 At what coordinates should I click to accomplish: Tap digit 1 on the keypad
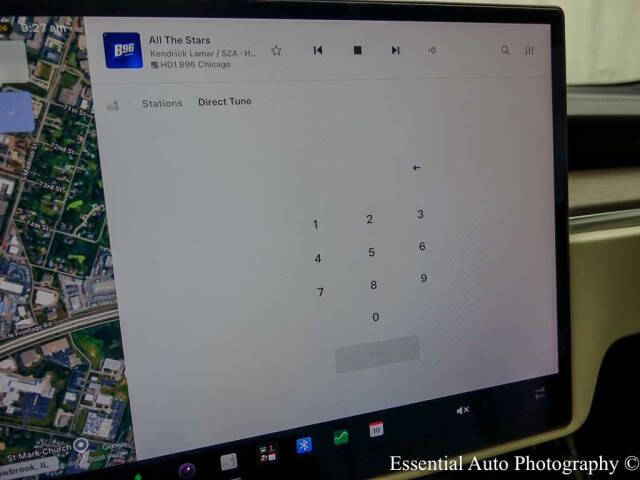pyautogui.click(x=315, y=224)
